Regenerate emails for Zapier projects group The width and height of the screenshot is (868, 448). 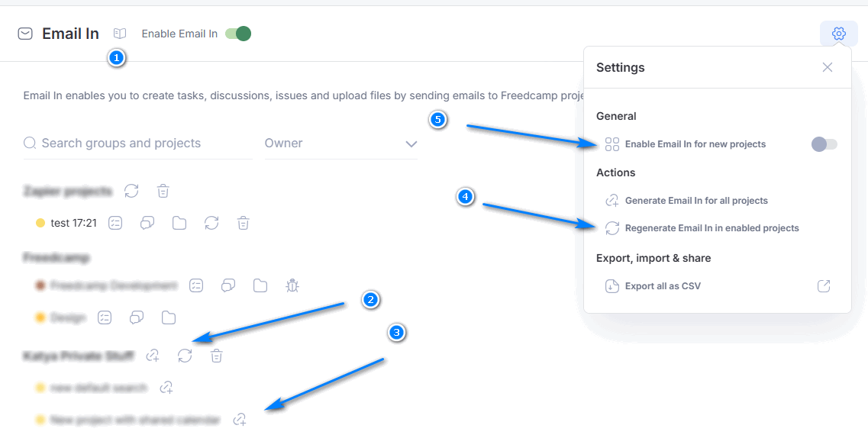(131, 191)
